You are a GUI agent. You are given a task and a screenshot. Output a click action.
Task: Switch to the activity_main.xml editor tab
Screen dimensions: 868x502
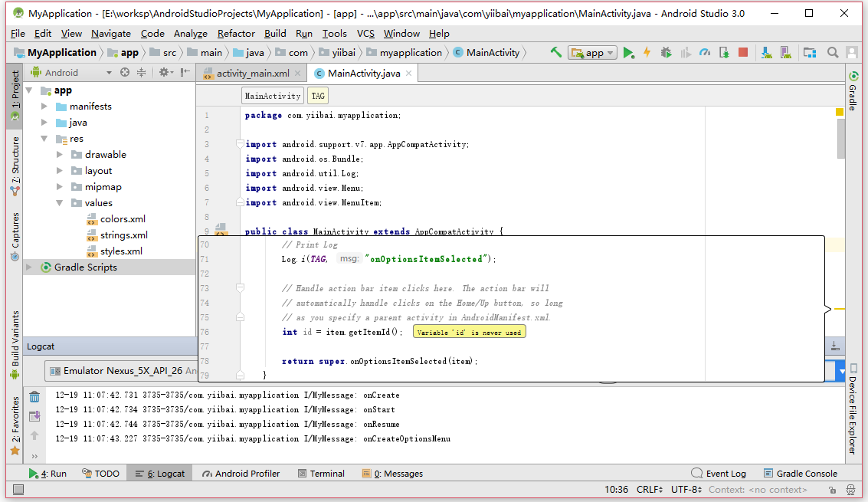pos(252,74)
